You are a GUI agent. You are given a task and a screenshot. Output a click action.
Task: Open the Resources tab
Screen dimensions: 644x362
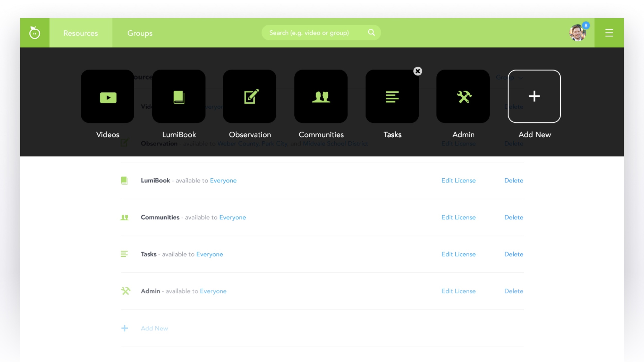click(x=81, y=33)
